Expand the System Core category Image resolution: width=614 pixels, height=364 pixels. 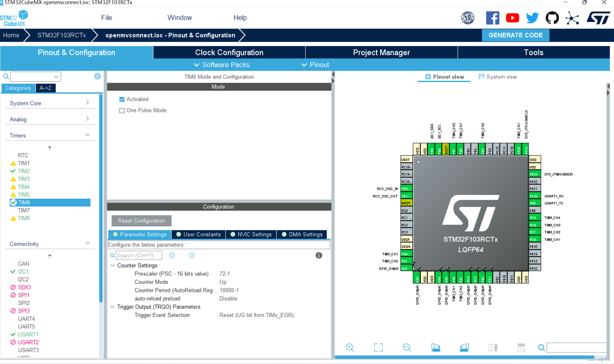50,103
